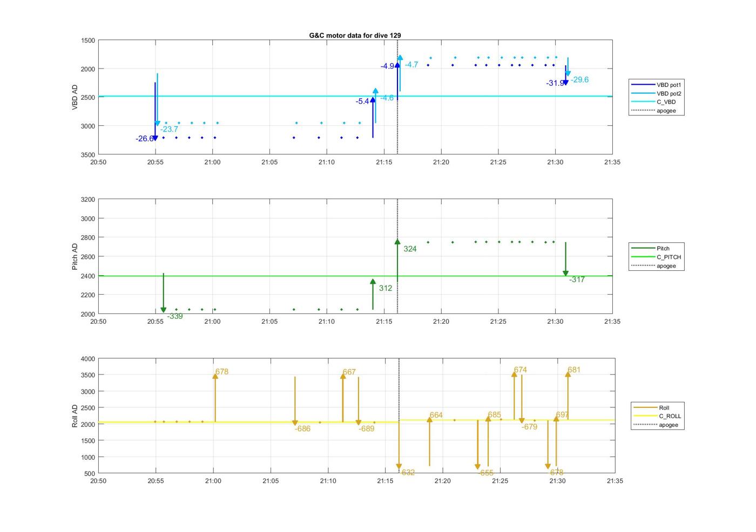Select the "C_PITCH" legend entry

[656, 257]
